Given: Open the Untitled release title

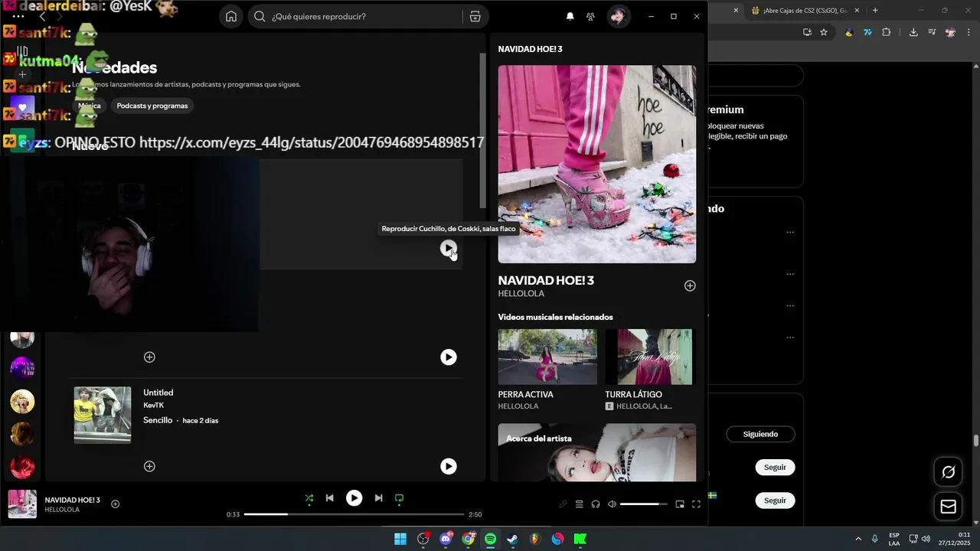Looking at the screenshot, I should tap(158, 393).
